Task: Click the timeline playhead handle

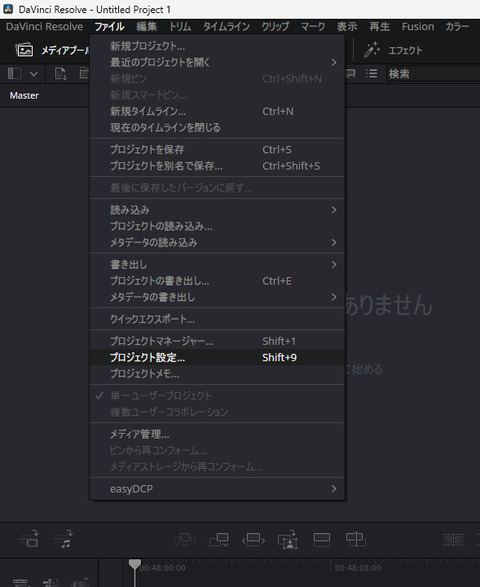Action: click(x=135, y=564)
